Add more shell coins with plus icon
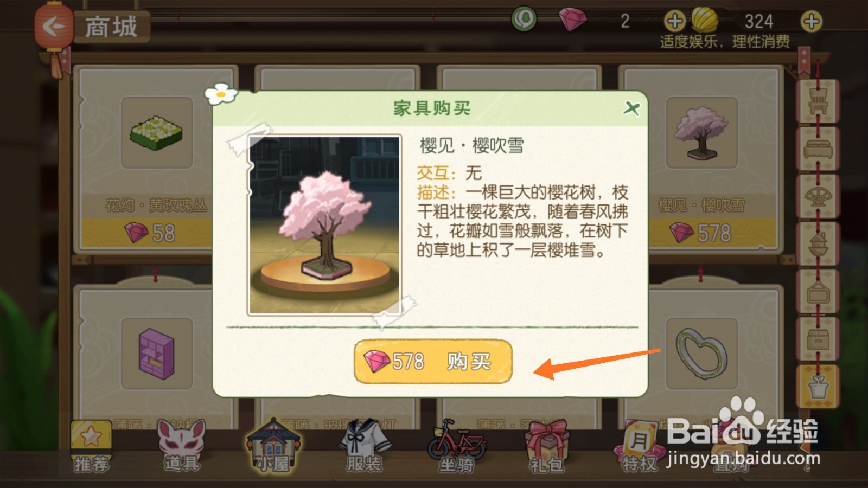Image resolution: width=868 pixels, height=488 pixels. [811, 22]
